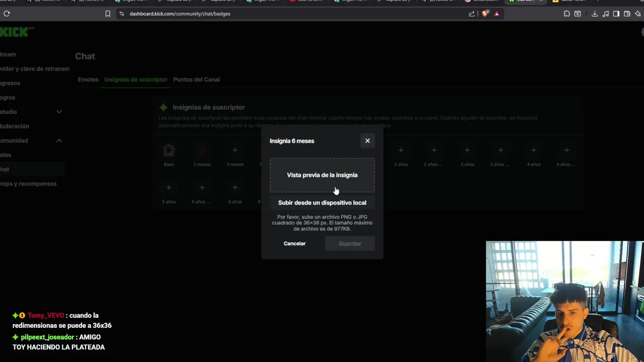Click the webcam video overlay
Screen dimensions: 644x362
coord(565,302)
